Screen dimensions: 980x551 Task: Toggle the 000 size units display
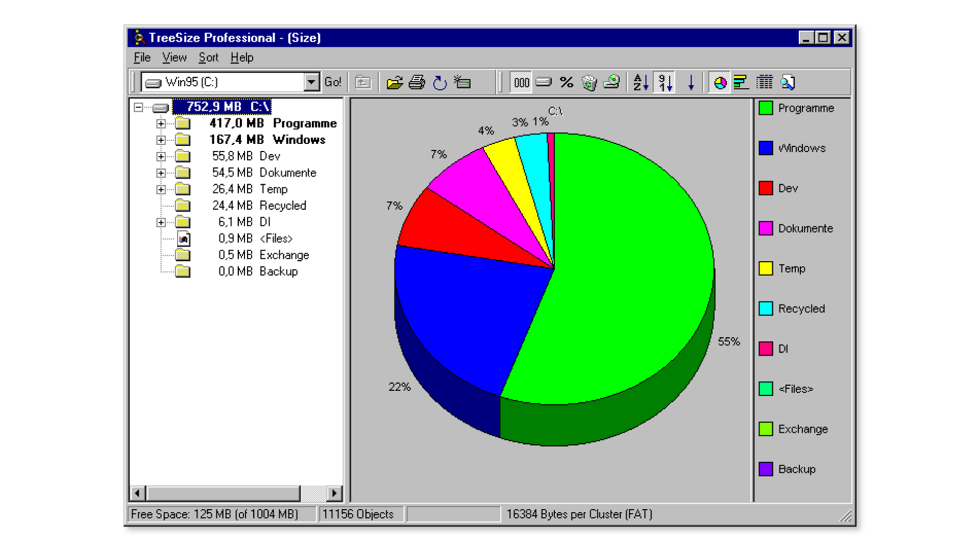[521, 82]
